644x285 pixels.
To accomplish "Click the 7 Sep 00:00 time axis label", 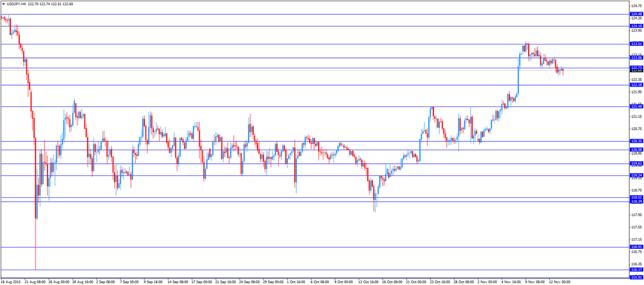I will tap(130, 282).
